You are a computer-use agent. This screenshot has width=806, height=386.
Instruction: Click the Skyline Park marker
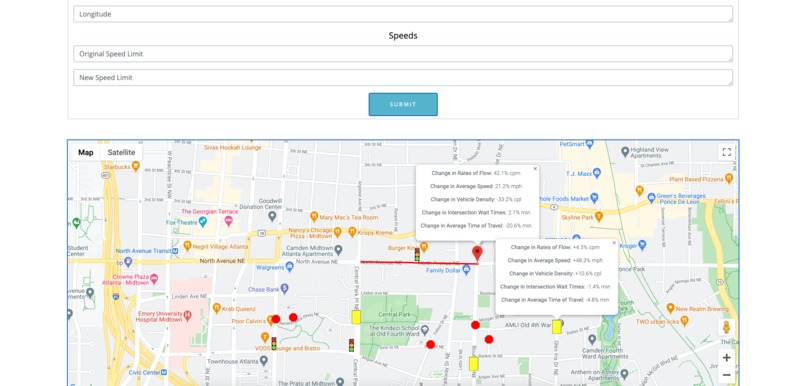(x=598, y=217)
